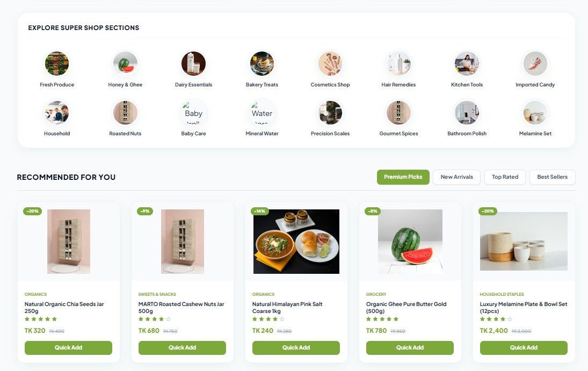Open the Precision Scales category icon
This screenshot has height=371, width=588.
click(x=330, y=113)
